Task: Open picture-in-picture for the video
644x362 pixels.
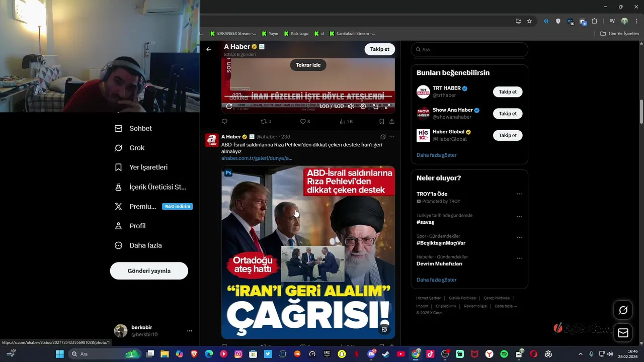Action: 375,106
